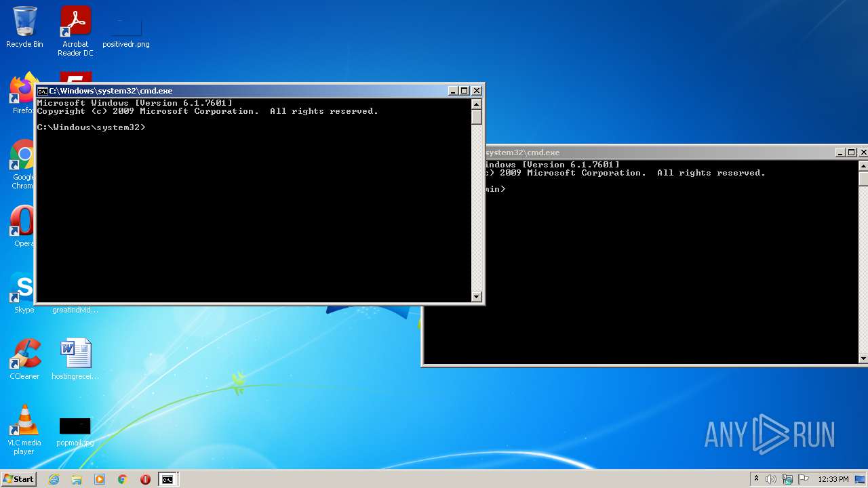The height and width of the screenshot is (488, 868).
Task: Maximize the front cmd.exe window
Action: click(x=465, y=91)
